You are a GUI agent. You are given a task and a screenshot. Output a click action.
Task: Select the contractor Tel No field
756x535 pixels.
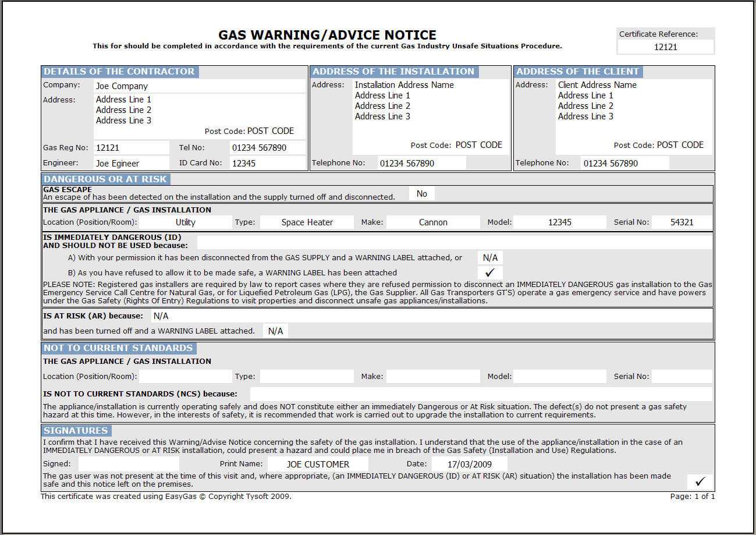coord(267,148)
